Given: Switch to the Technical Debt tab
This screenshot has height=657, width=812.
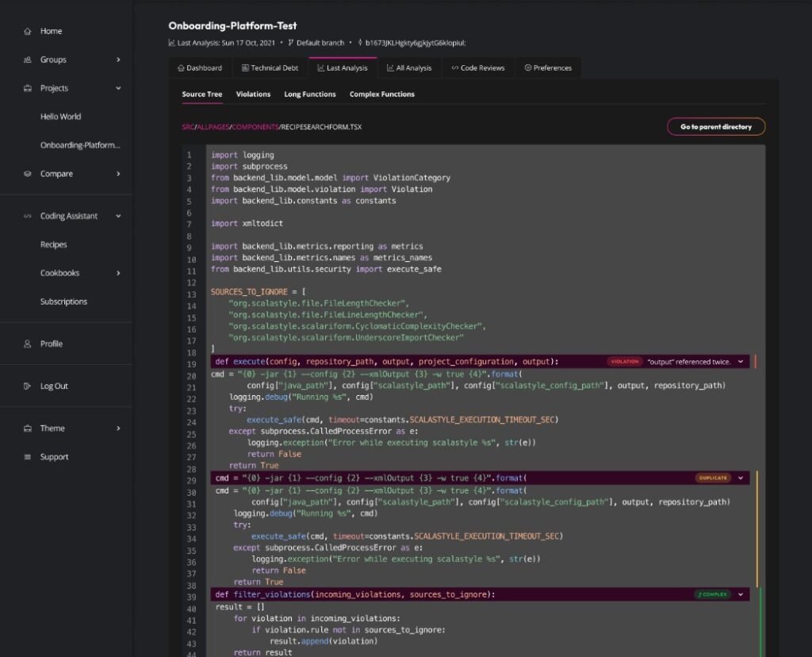Looking at the screenshot, I should coord(270,68).
